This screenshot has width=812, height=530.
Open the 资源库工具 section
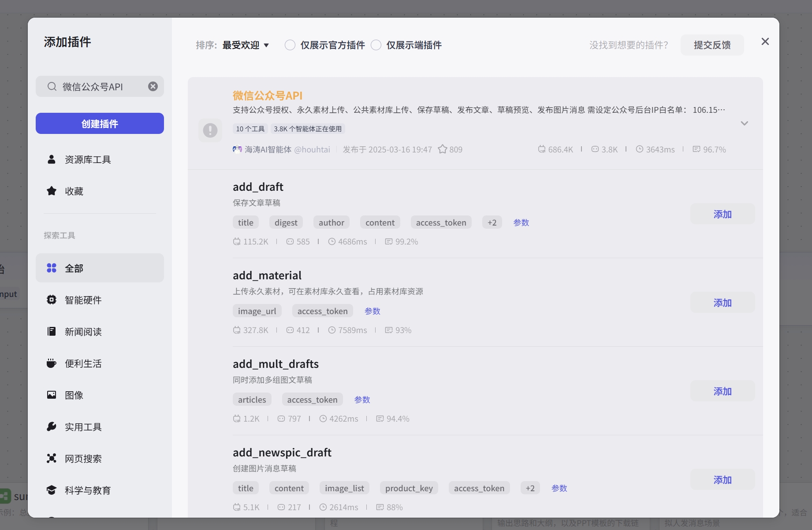(100, 159)
